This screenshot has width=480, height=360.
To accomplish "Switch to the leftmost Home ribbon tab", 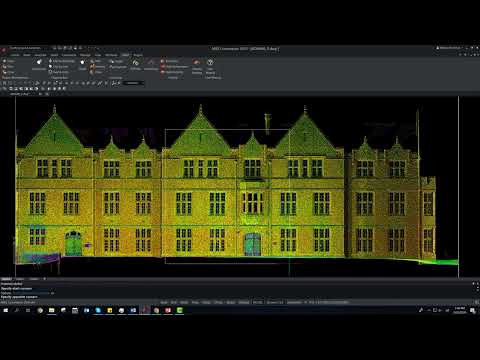I will click(15, 55).
